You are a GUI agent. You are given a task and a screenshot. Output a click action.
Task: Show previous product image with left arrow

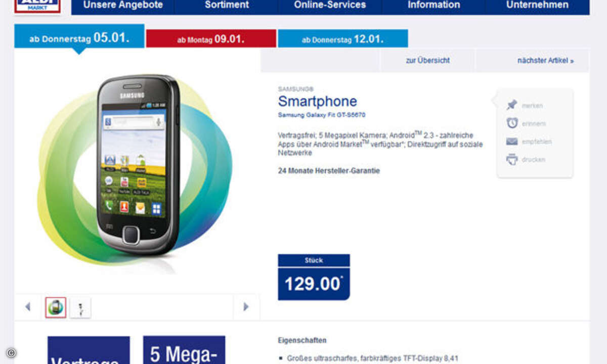coord(27,306)
